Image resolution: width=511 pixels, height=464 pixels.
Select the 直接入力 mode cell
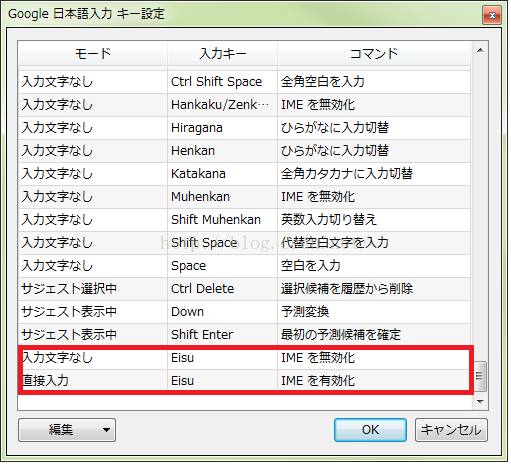[x=93, y=381]
